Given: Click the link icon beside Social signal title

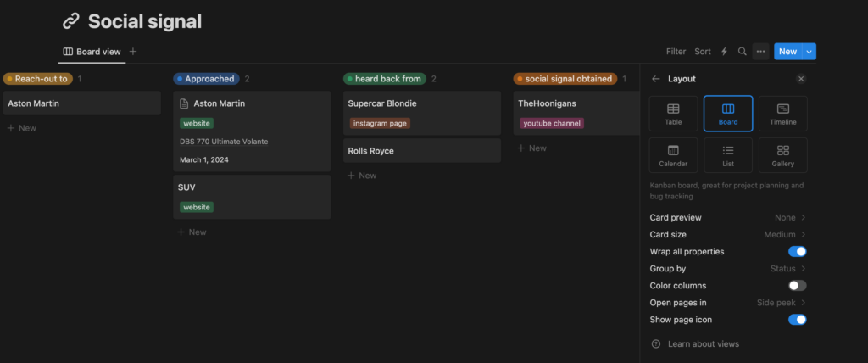Looking at the screenshot, I should tap(71, 21).
